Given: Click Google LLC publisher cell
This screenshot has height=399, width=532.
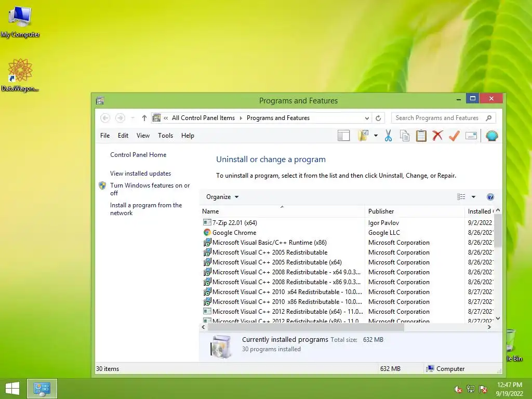Looking at the screenshot, I should pyautogui.click(x=384, y=233).
